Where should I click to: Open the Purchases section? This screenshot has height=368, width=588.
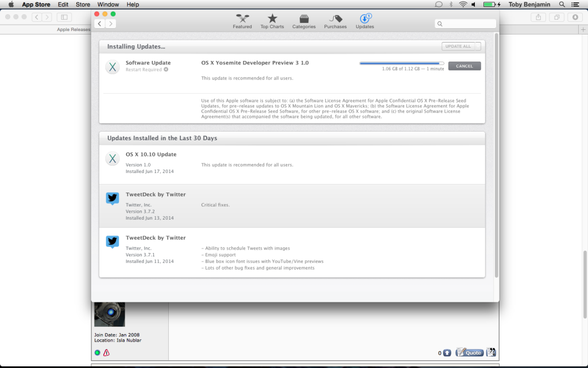coord(335,21)
